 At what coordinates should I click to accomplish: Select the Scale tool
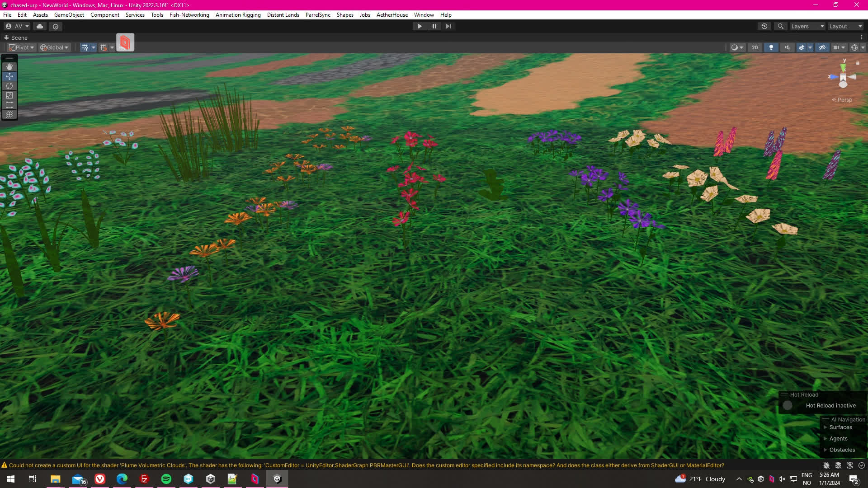point(9,95)
